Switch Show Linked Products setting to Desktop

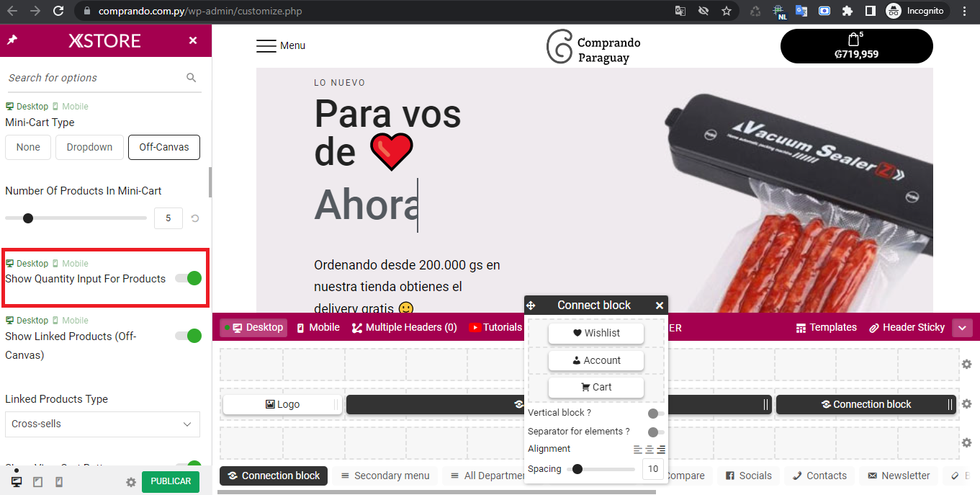tap(27, 321)
